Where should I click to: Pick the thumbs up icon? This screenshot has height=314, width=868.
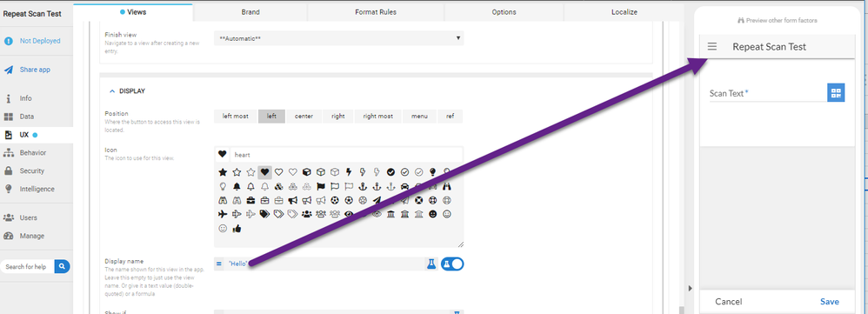pos(237,228)
